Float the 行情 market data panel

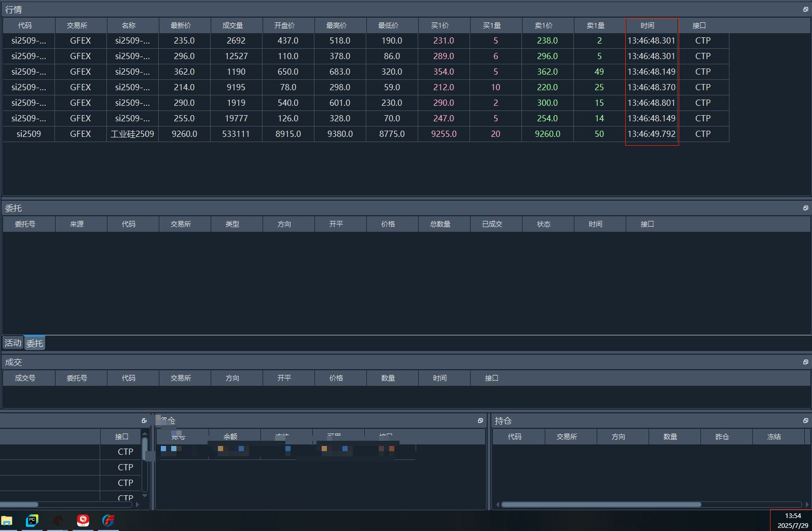click(806, 9)
